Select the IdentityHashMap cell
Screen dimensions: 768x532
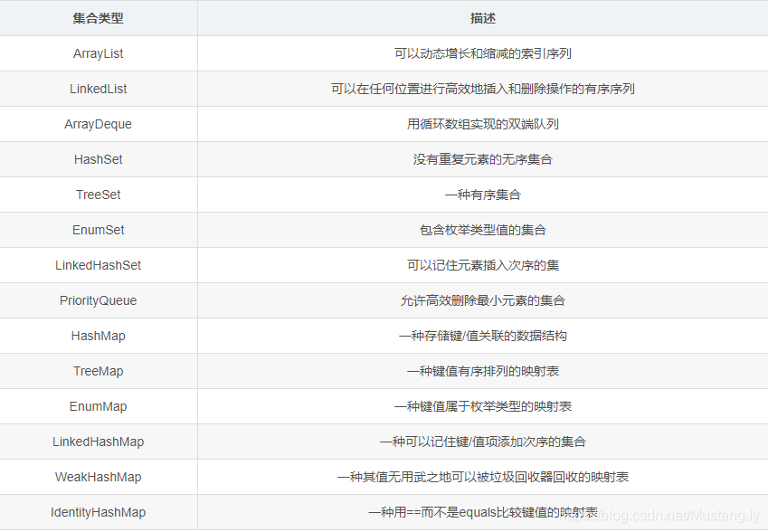[x=98, y=512]
